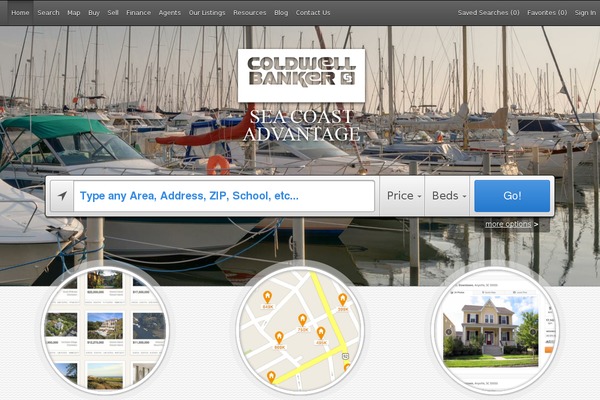
Task: Click the Go! search button
Action: pos(512,196)
